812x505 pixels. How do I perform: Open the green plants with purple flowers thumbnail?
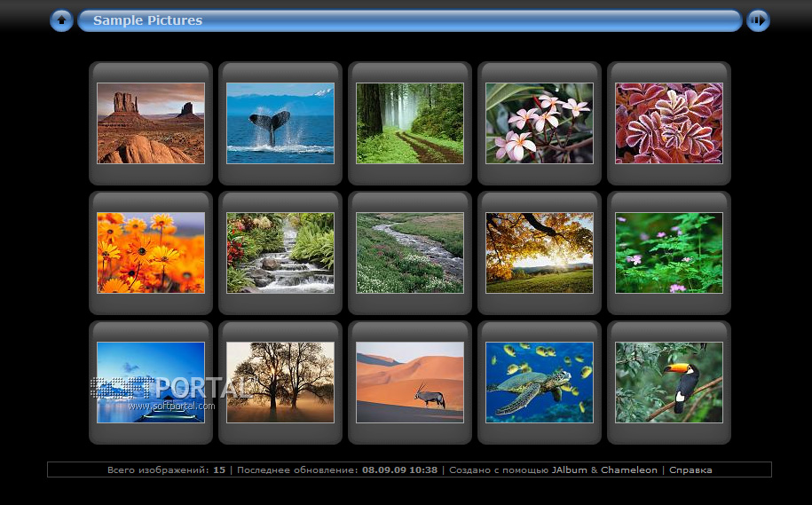[668, 253]
